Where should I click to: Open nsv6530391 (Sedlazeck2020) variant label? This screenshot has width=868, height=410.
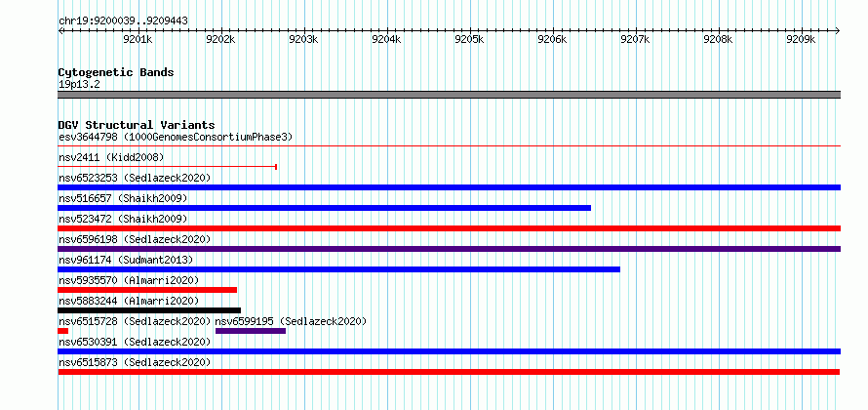click(135, 342)
